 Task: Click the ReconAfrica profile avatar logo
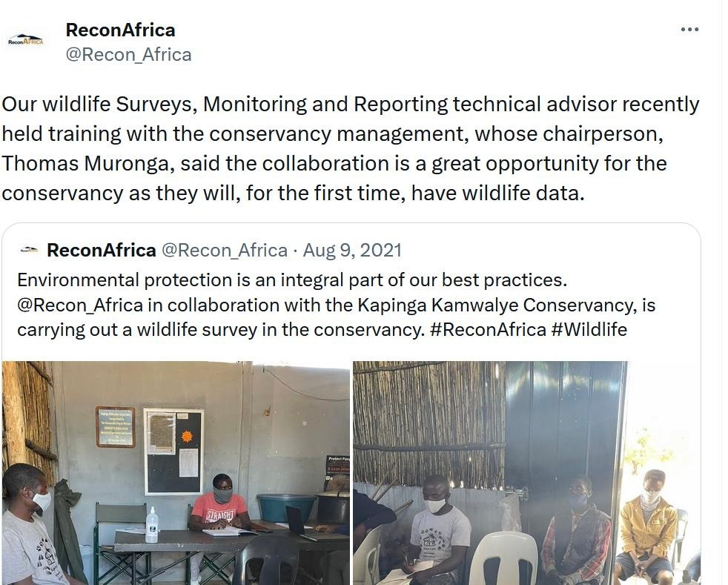25,40
